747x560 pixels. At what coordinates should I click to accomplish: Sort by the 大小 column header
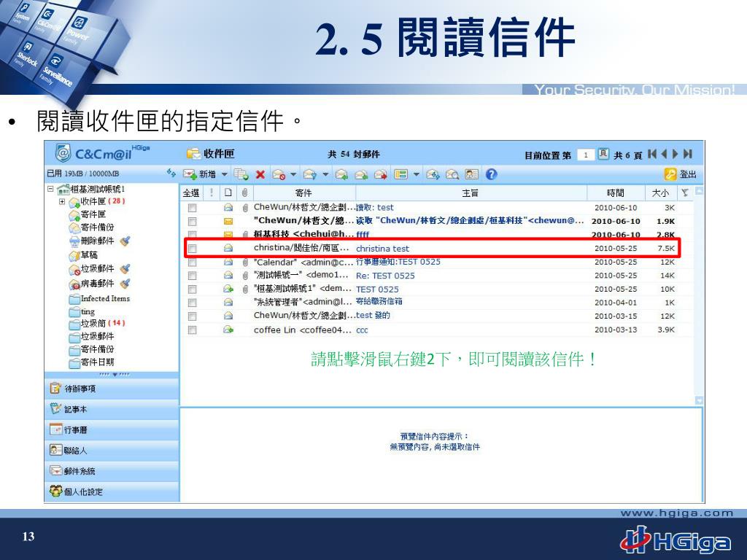tap(660, 192)
